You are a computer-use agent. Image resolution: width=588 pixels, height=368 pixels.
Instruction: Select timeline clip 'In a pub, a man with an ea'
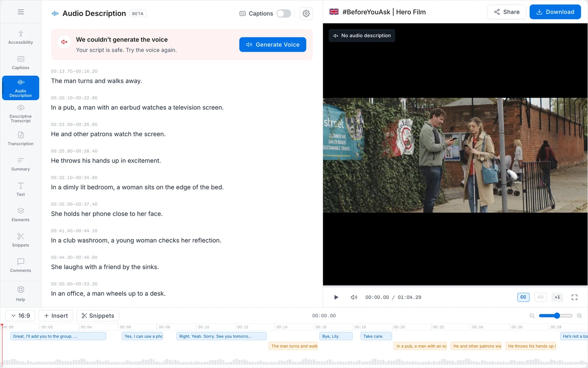pos(420,346)
